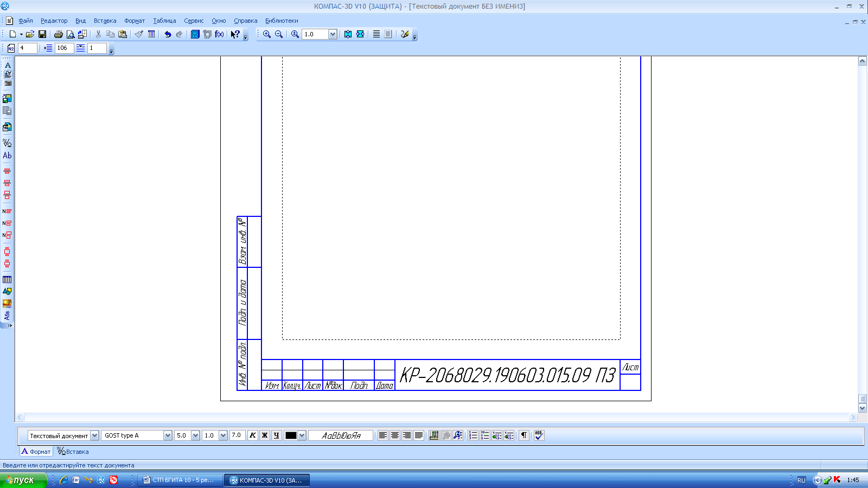Open the Файл menu
Viewport: 868px width, 488px height.
click(25, 21)
